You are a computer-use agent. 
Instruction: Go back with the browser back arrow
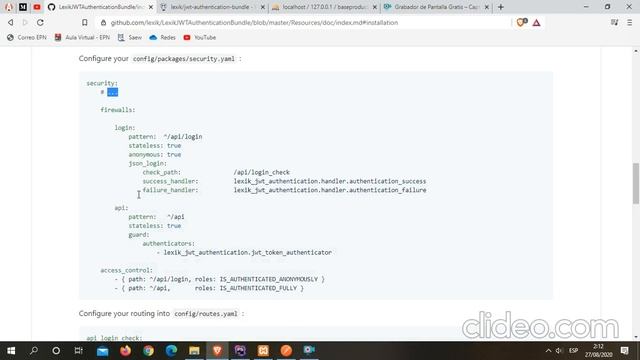(11, 22)
